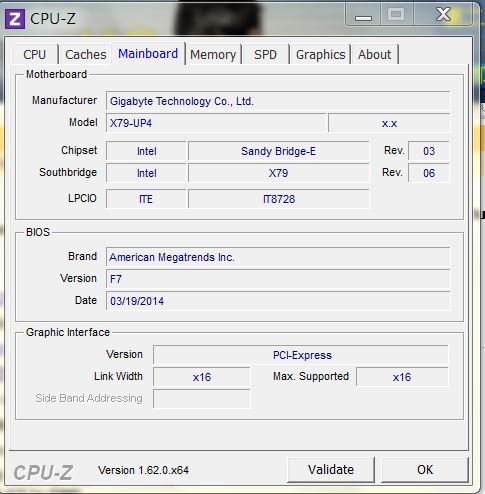This screenshot has height=494, width=485.
Task: Click the Southbridge vendor Intel field
Action: pos(146,173)
